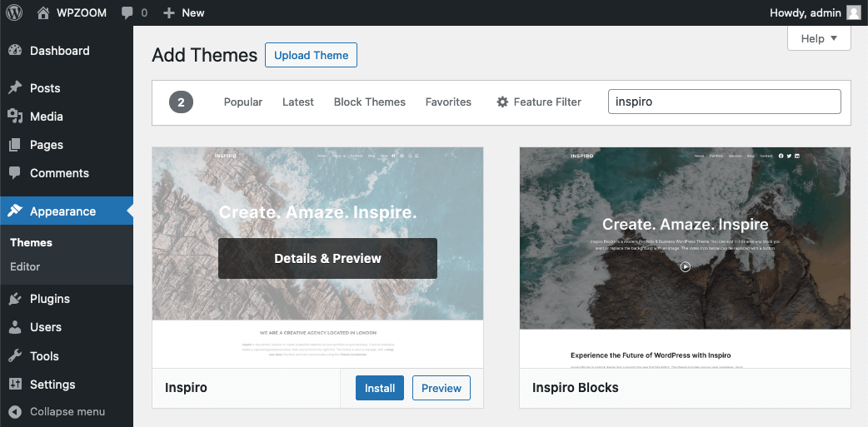The height and width of the screenshot is (427, 868).
Task: Open Editor submenu link
Action: 25,266
